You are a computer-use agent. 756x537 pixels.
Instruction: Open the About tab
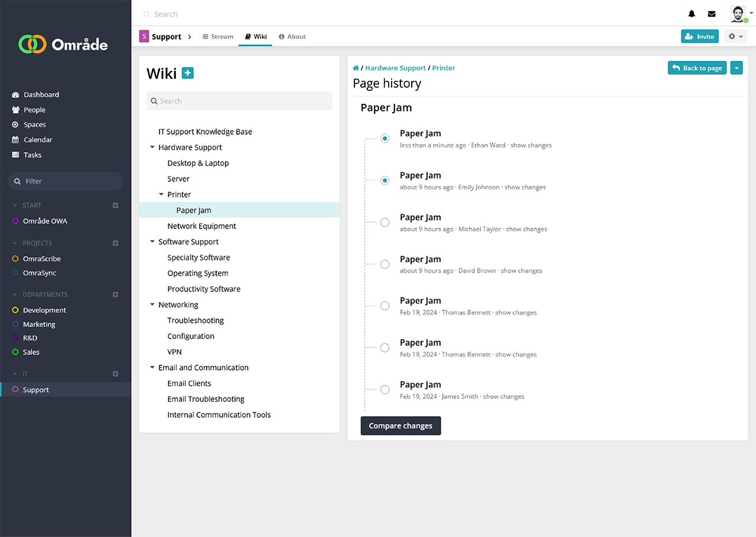click(x=292, y=37)
